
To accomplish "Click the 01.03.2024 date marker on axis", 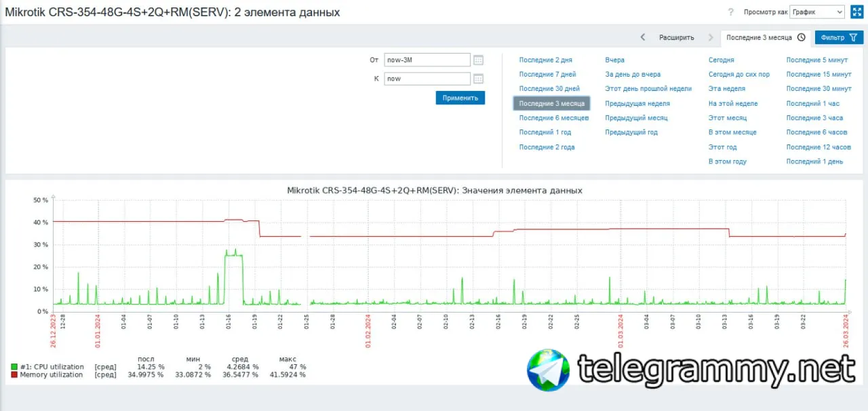I will coord(620,330).
